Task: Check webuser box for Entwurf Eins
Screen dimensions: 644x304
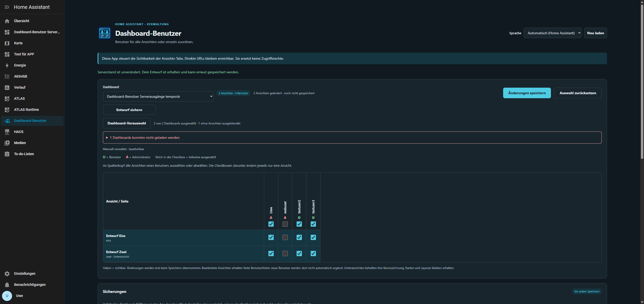Action: pos(285,237)
